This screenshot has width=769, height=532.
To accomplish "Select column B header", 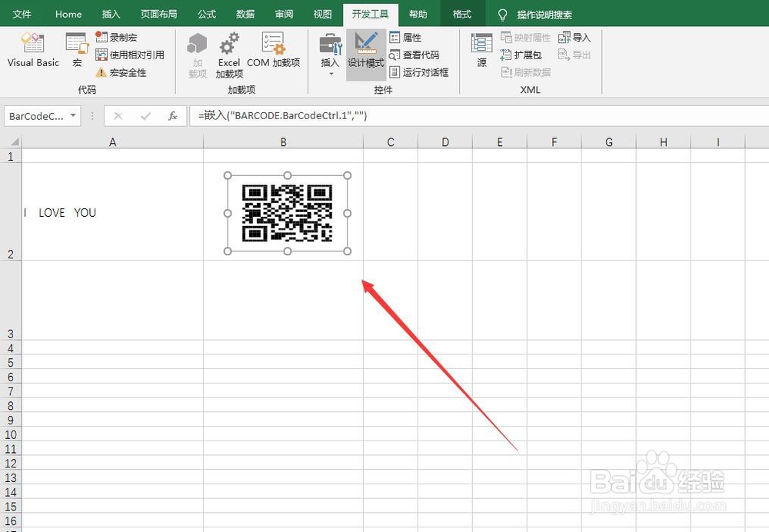I will click(x=283, y=141).
